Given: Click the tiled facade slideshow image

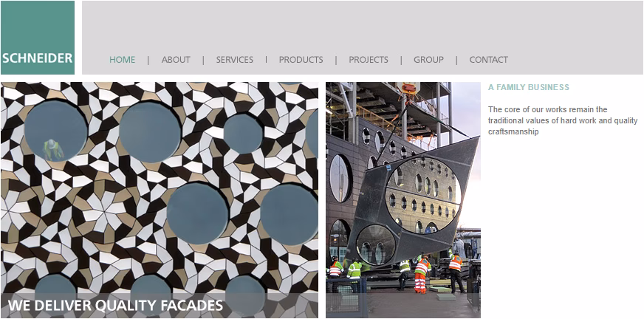Looking at the screenshot, I should click(x=160, y=200).
